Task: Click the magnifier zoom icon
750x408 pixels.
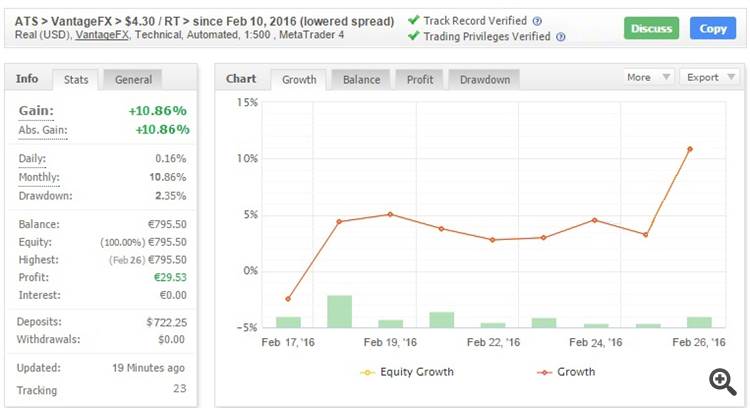Action: tap(722, 380)
